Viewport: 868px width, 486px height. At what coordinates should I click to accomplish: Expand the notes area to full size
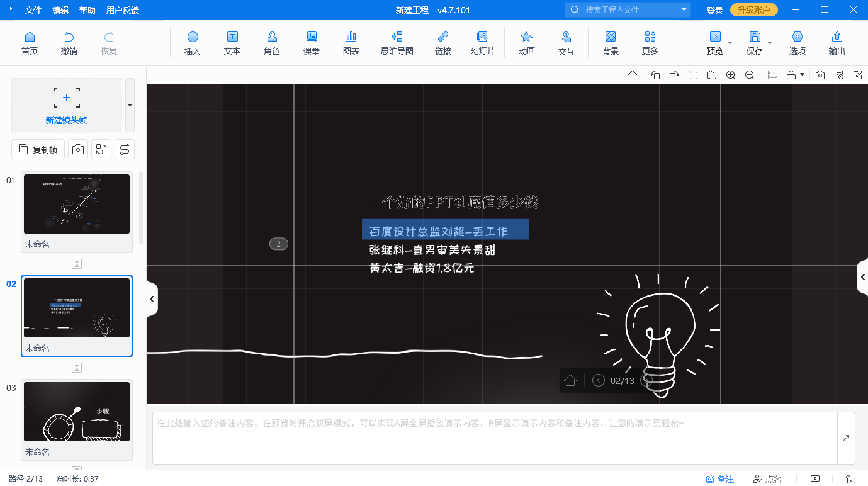[846, 438]
